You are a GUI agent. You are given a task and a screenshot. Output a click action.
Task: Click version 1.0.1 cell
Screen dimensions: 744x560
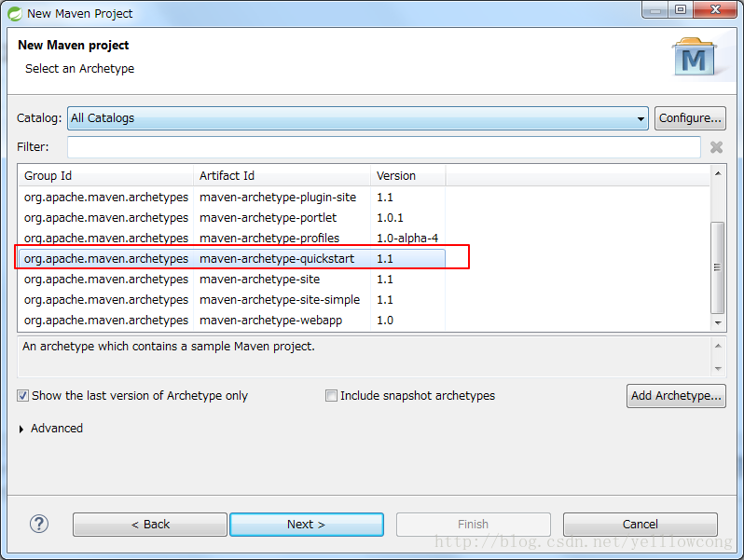pos(390,218)
